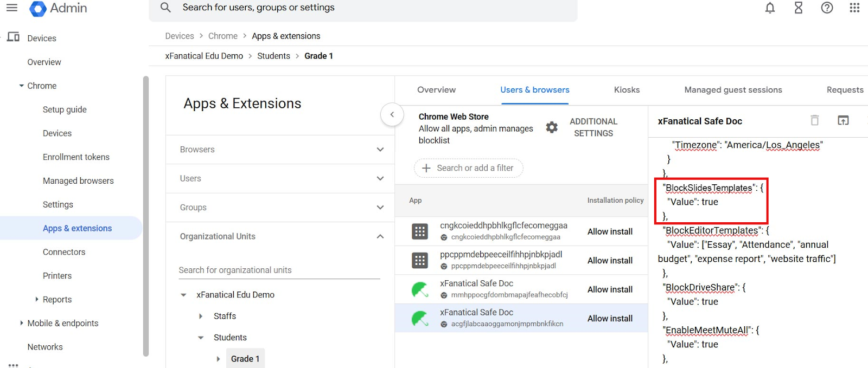The image size is (868, 368).
Task: Click the green umbrella icon of acgfjlabcaoggamonjmpmbnkfikcn
Action: pos(419,319)
